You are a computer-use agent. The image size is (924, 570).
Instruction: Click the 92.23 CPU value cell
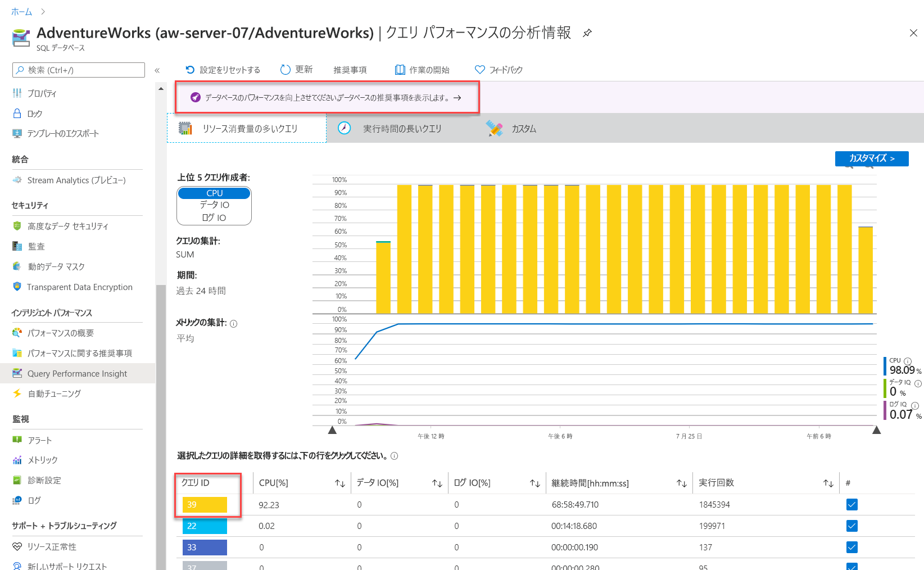tap(269, 505)
